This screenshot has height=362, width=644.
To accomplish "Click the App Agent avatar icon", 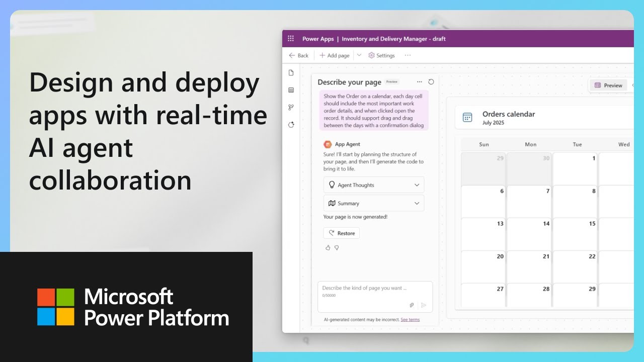I will (x=328, y=144).
